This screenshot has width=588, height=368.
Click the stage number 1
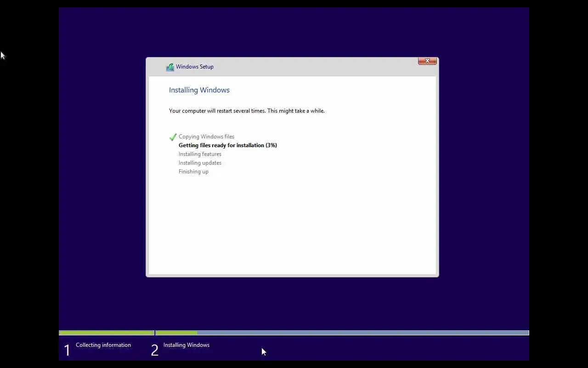click(67, 351)
